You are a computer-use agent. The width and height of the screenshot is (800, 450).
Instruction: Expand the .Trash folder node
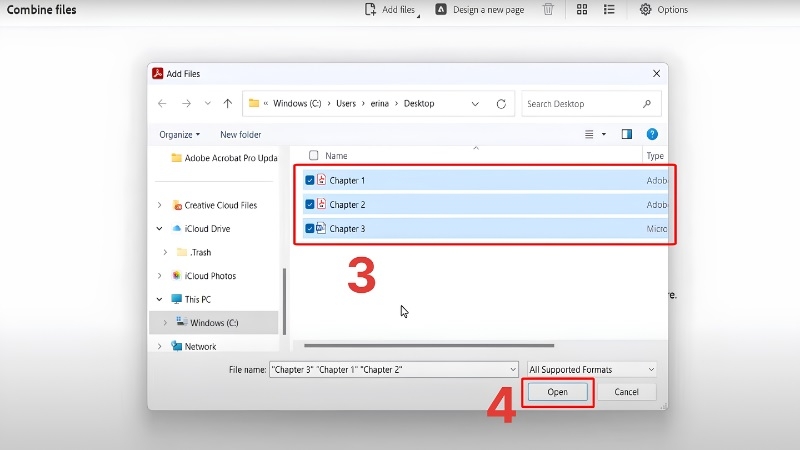click(165, 252)
